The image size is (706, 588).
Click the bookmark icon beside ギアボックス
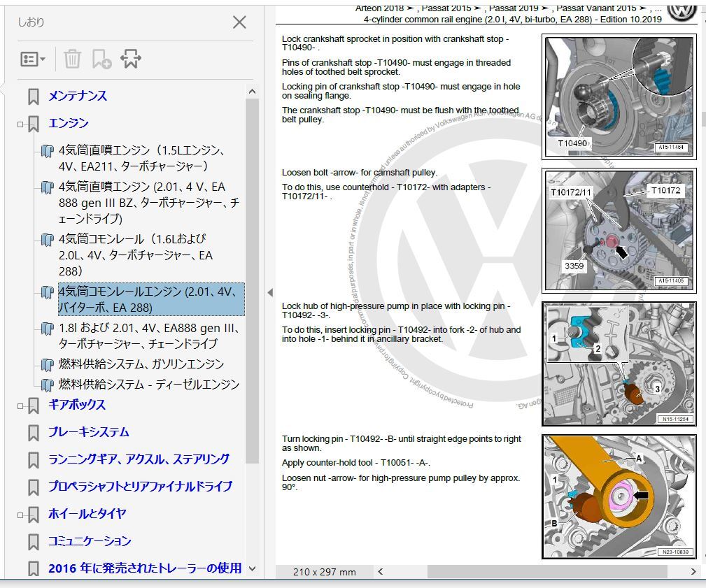tap(34, 406)
